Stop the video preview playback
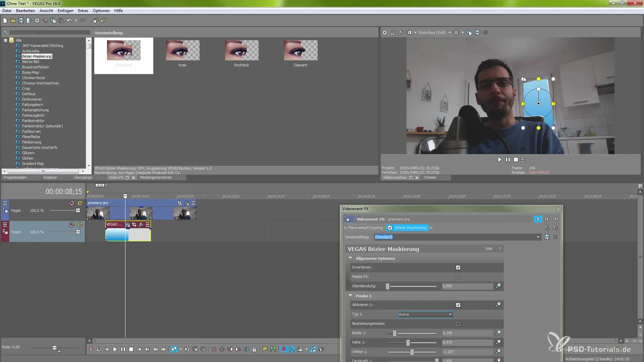644x362 pixels. coord(516,160)
